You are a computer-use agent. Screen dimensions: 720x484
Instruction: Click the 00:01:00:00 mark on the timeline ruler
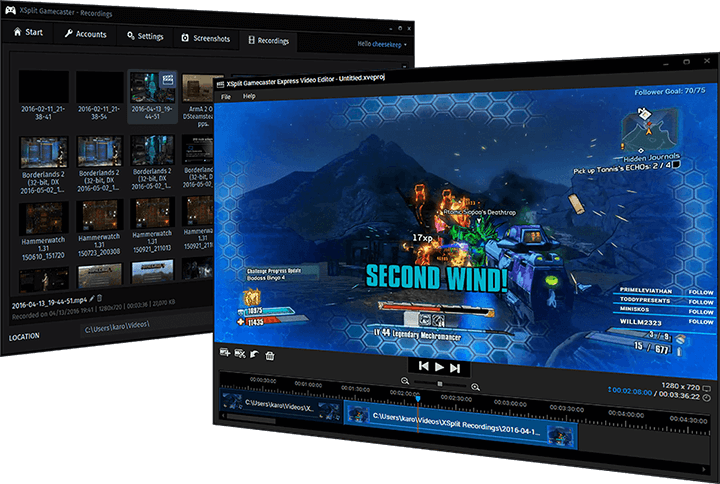(308, 384)
